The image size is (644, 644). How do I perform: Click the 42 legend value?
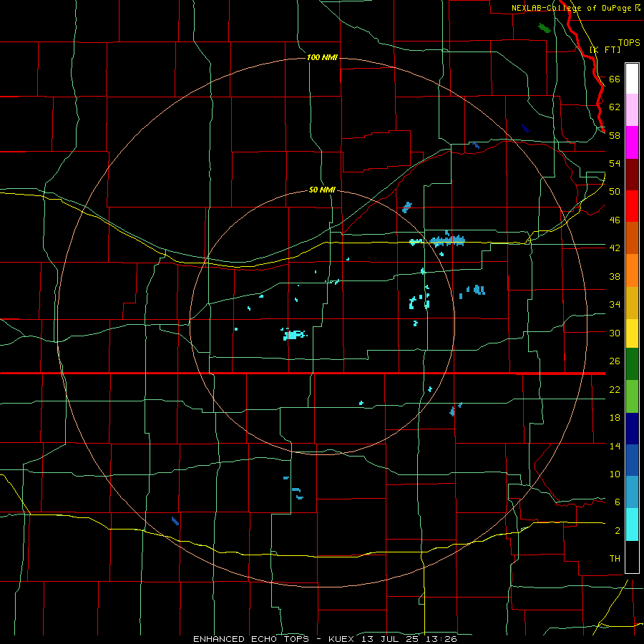615,248
